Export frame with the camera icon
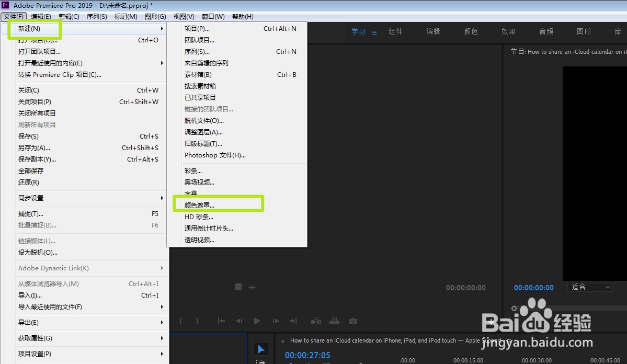The image size is (627, 364). tap(352, 321)
